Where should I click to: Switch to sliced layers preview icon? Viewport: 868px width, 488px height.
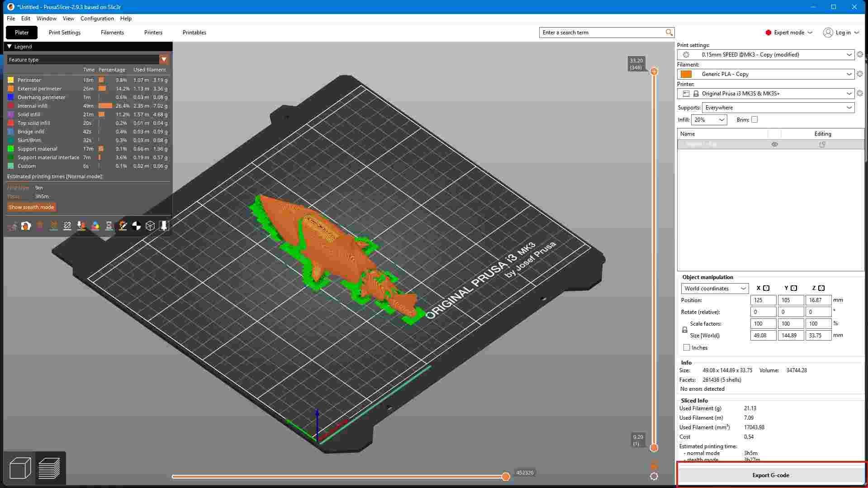50,468
